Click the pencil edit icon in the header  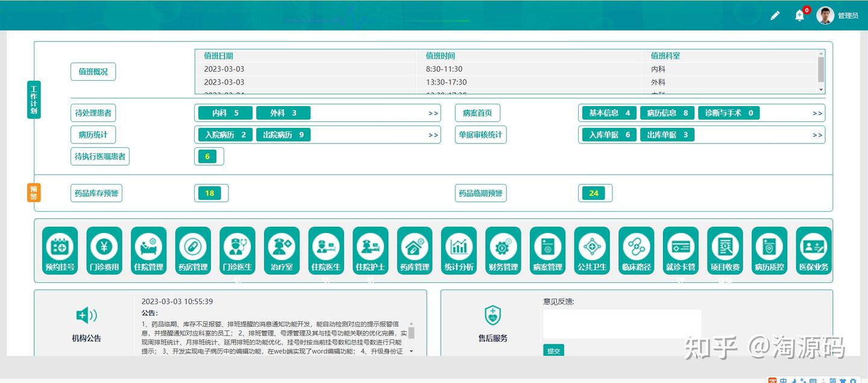point(775,15)
